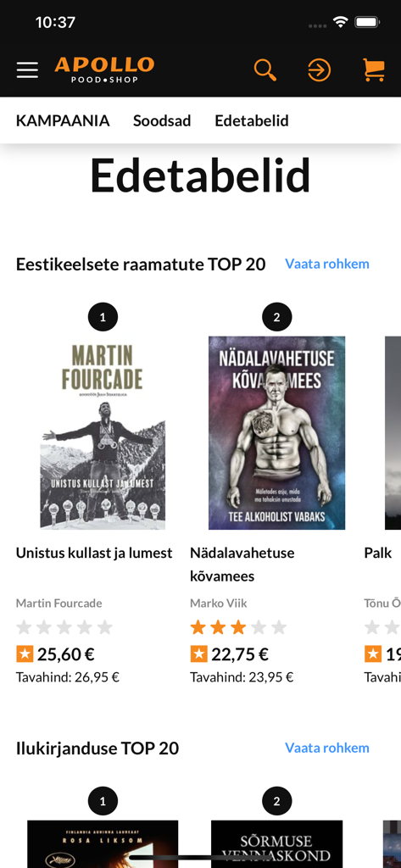Open the search magnifier icon

click(265, 70)
